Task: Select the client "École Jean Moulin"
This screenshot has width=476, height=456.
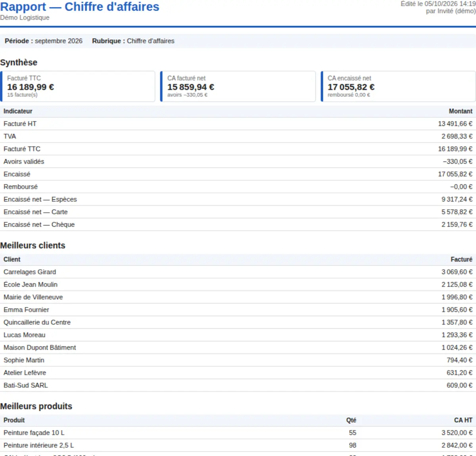Action: [x=31, y=285]
